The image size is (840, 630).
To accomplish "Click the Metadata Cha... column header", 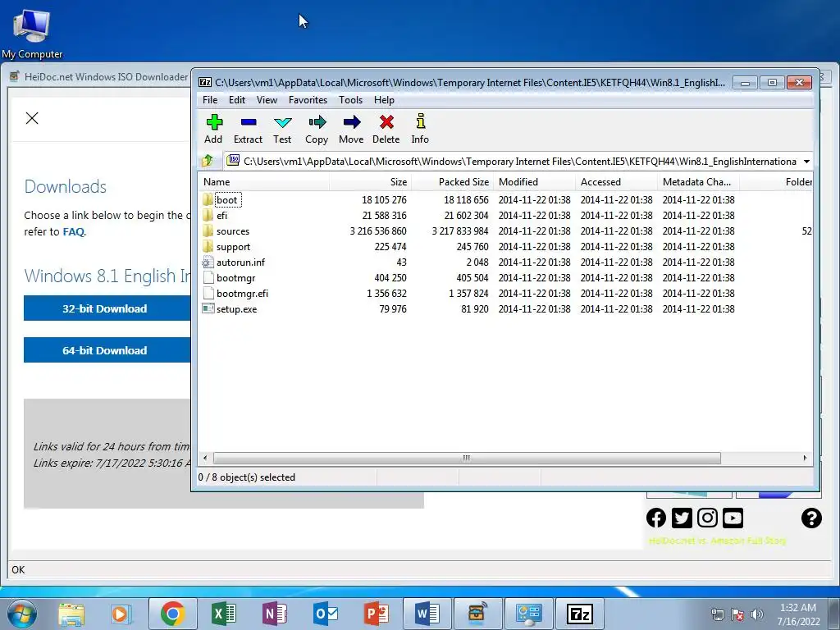I will 697,182.
